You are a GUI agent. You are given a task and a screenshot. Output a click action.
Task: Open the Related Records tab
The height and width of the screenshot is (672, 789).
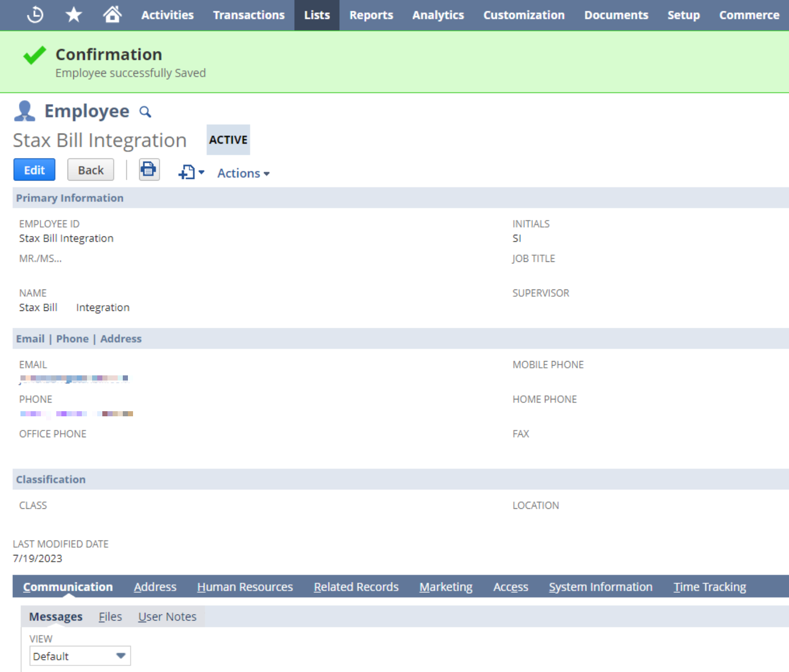tap(356, 587)
